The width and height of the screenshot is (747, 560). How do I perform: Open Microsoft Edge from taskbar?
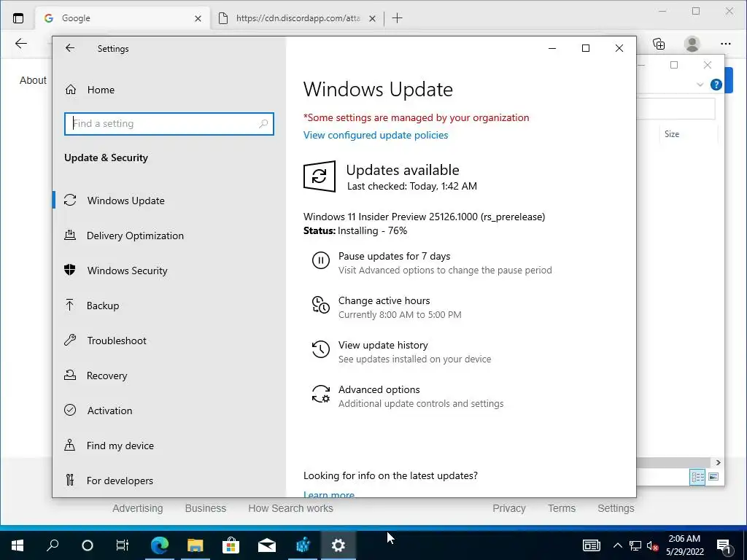click(160, 545)
